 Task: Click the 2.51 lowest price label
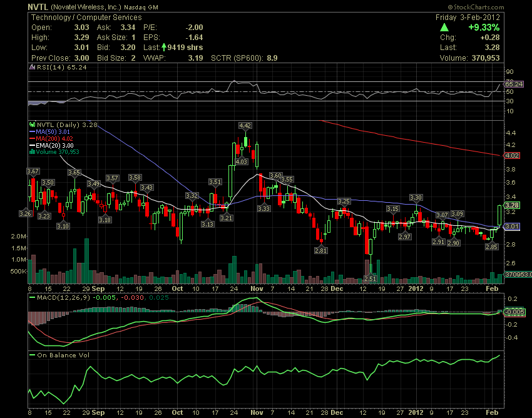point(370,278)
